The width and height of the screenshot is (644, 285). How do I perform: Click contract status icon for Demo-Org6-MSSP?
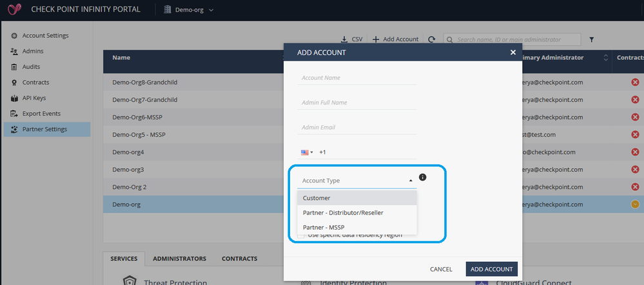(x=635, y=117)
